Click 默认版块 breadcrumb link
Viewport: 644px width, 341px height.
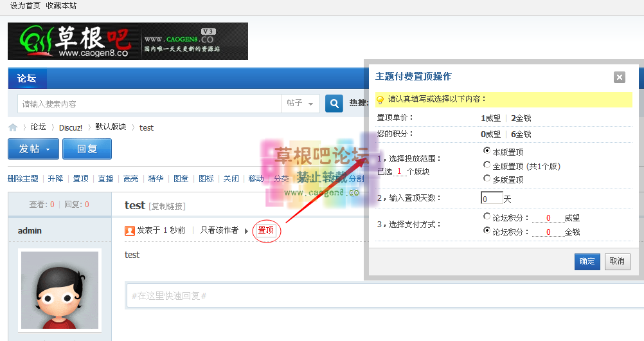pos(111,127)
